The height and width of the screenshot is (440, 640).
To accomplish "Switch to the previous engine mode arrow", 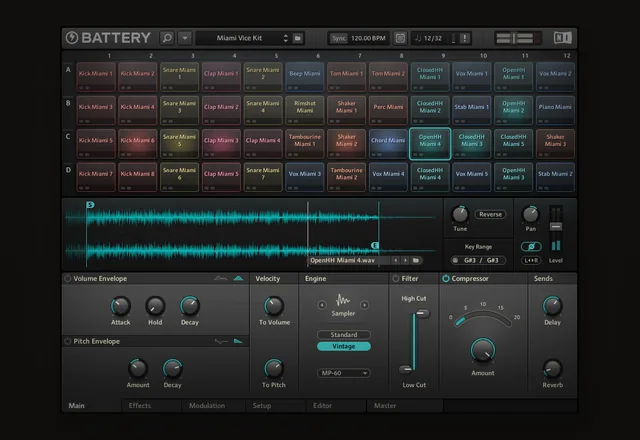I will coord(322,305).
